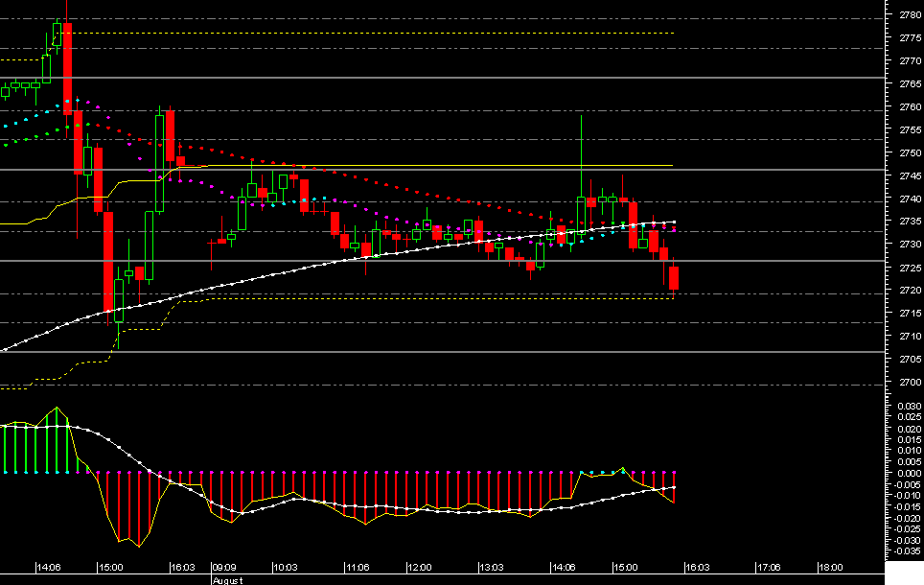Select the -0.025 indicator scale value
Viewport: 924px width, 585px height.
908,529
